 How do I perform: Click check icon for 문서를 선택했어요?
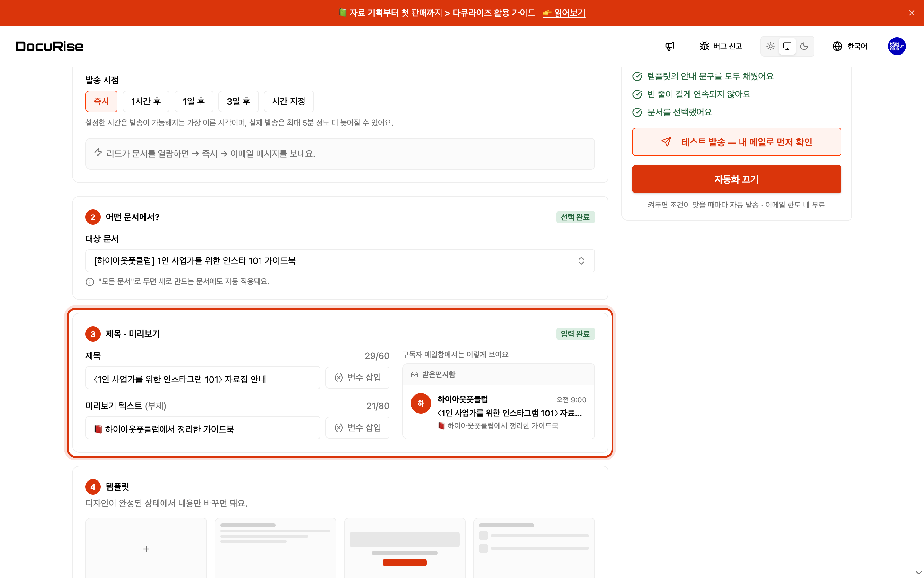click(x=637, y=112)
